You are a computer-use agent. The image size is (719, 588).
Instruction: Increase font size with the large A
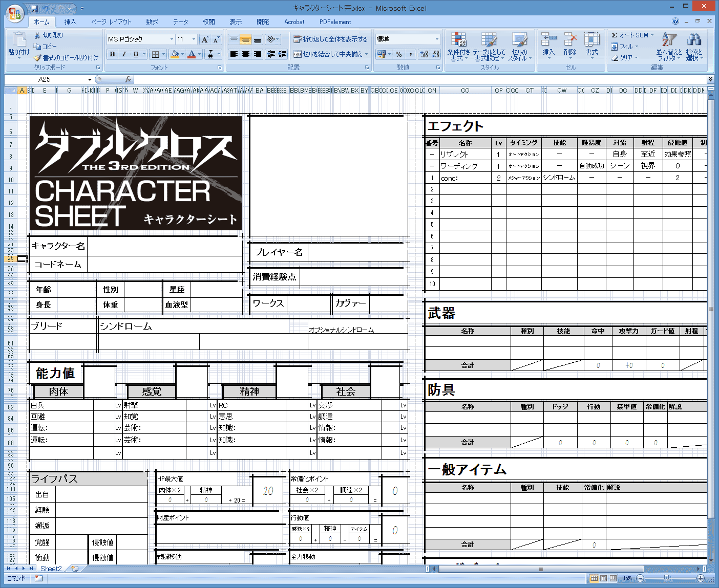click(x=205, y=39)
